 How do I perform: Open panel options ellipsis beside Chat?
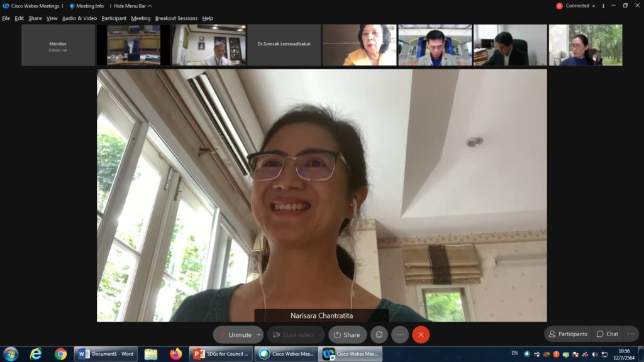tap(631, 334)
